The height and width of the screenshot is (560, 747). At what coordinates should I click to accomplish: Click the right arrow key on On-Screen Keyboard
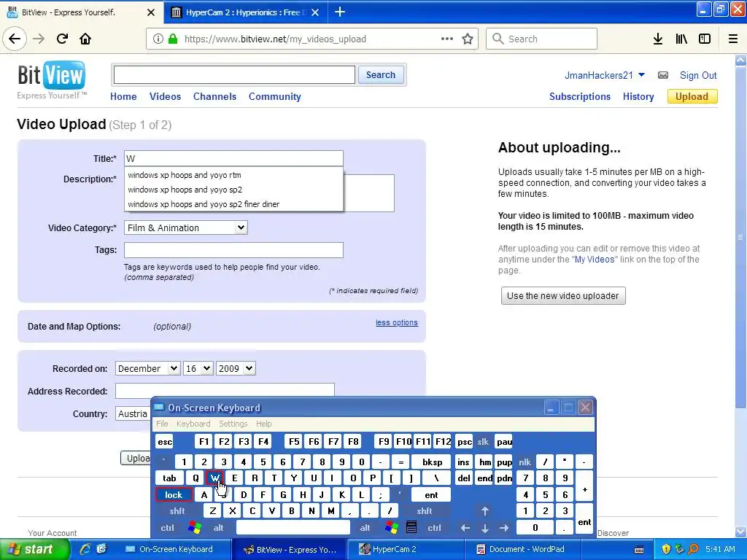(504, 528)
